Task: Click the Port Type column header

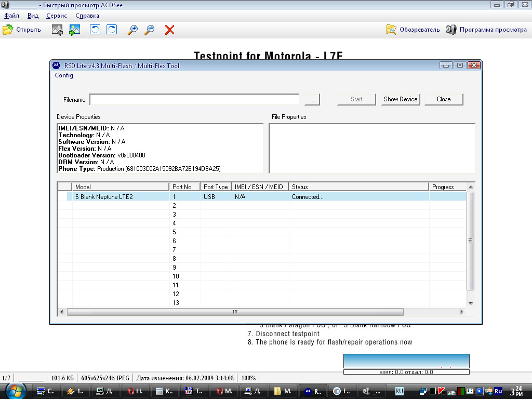Action: point(216,187)
